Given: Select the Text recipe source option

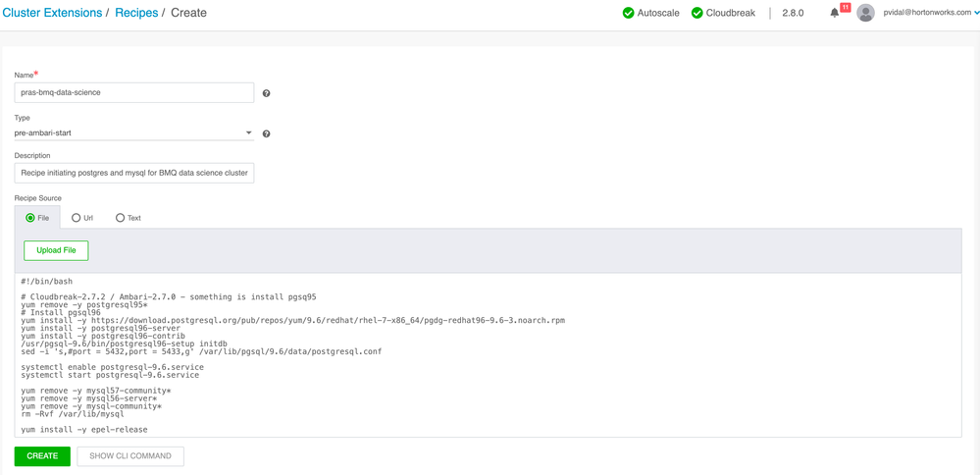Looking at the screenshot, I should [x=121, y=218].
